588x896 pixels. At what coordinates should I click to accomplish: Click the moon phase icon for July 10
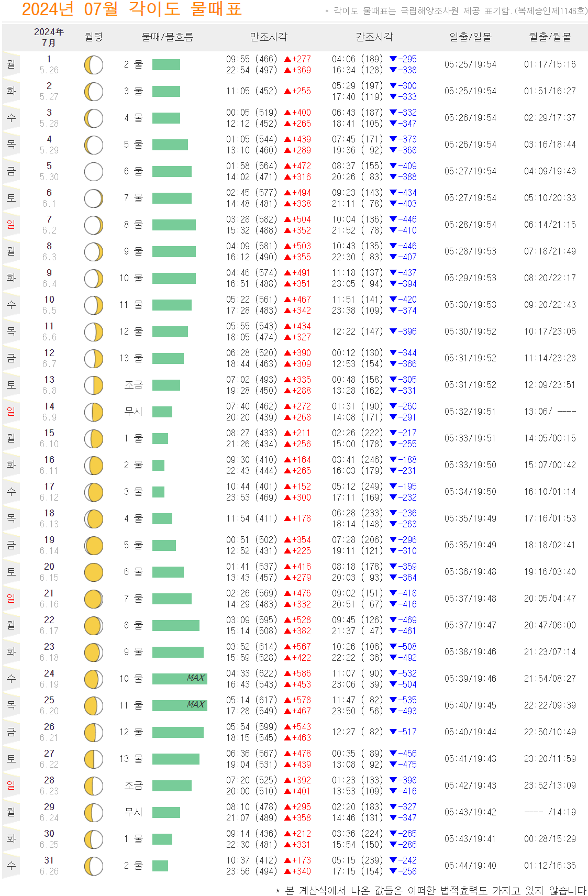coord(94,305)
